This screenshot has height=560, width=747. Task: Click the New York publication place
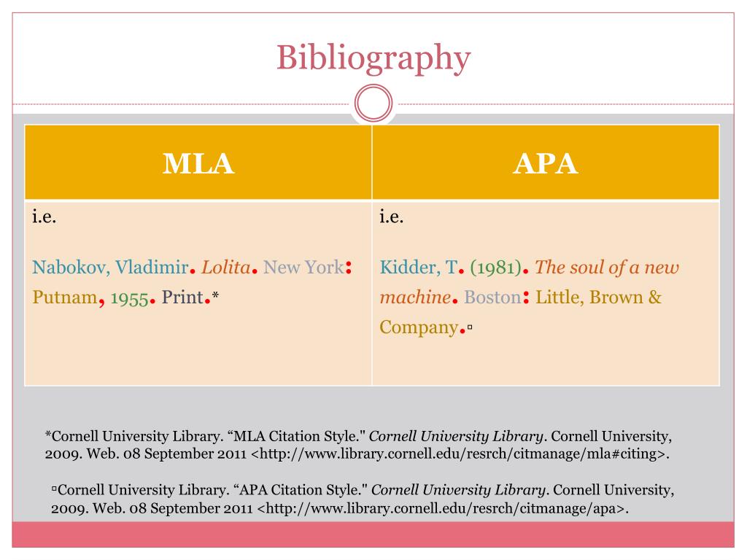(303, 267)
